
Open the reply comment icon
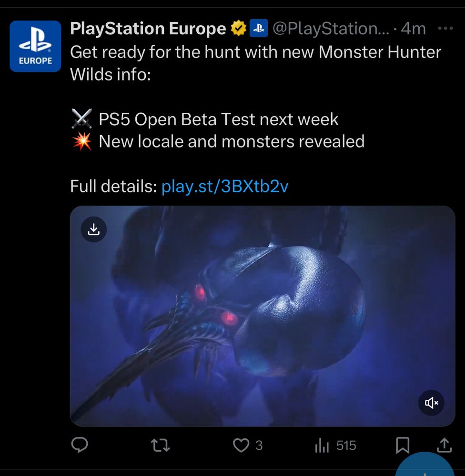click(80, 445)
